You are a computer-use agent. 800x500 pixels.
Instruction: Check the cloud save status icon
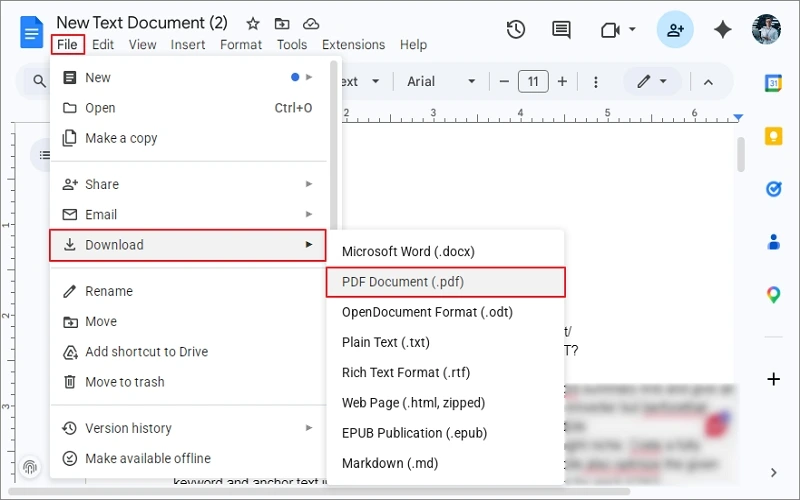311,23
